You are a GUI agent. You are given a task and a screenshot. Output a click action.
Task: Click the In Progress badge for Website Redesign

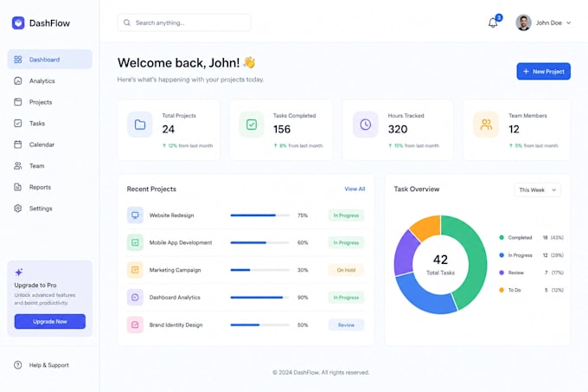point(346,215)
